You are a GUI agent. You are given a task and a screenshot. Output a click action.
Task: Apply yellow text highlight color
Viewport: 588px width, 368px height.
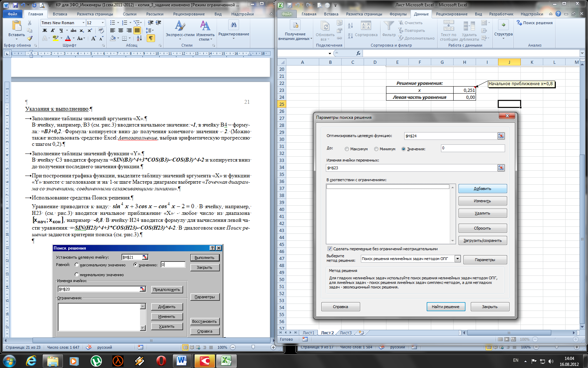coord(55,38)
